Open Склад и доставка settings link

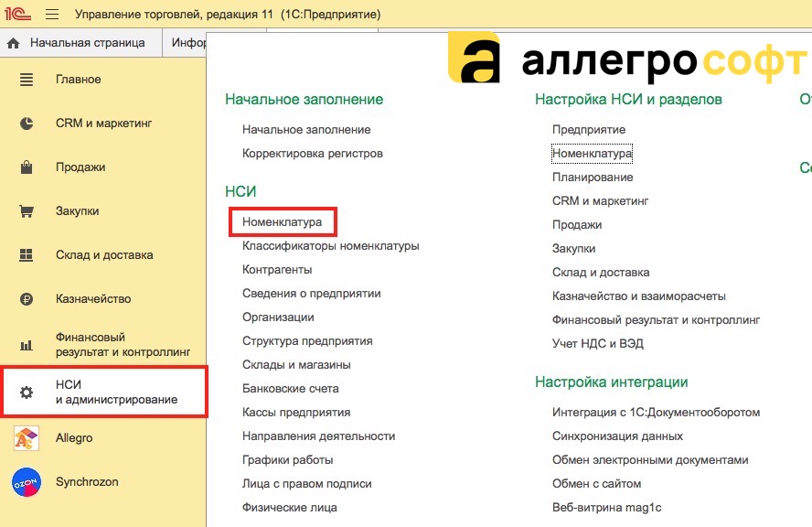(x=601, y=273)
